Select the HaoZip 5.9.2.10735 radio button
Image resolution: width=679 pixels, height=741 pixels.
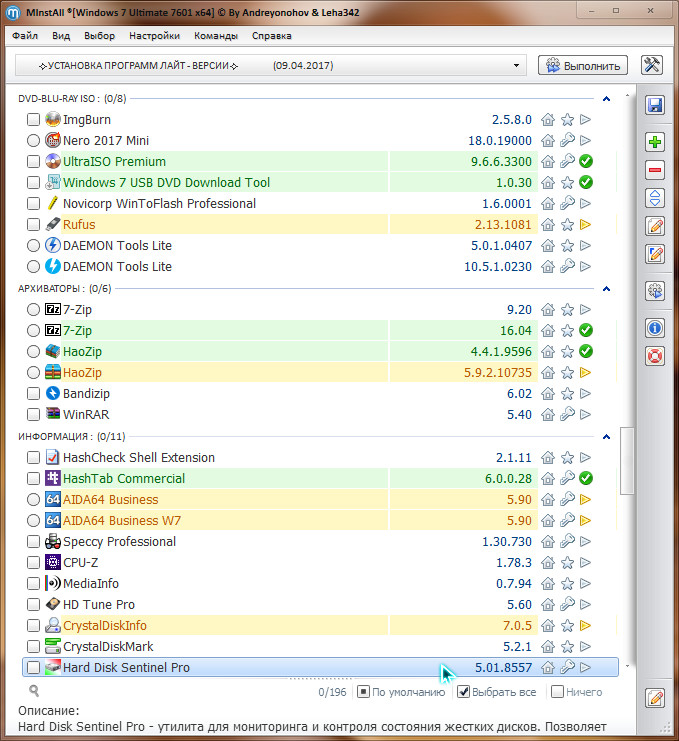[x=33, y=372]
